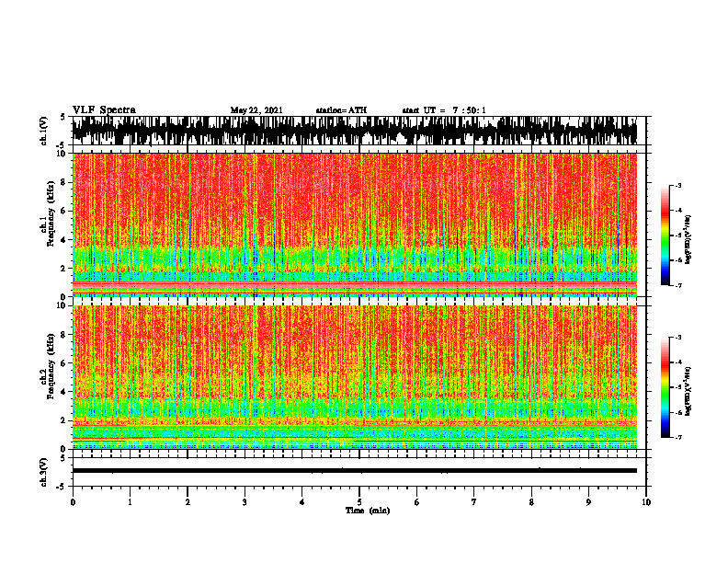Viewport: 728px width, 563px height.
Task: Click the "VLF Spectra" plot title
Action: 104,109
